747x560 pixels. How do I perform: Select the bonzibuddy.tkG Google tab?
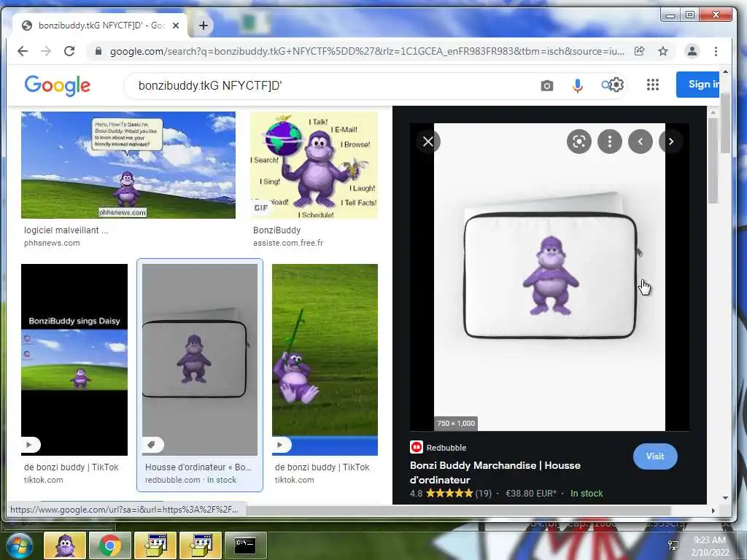[x=101, y=26]
